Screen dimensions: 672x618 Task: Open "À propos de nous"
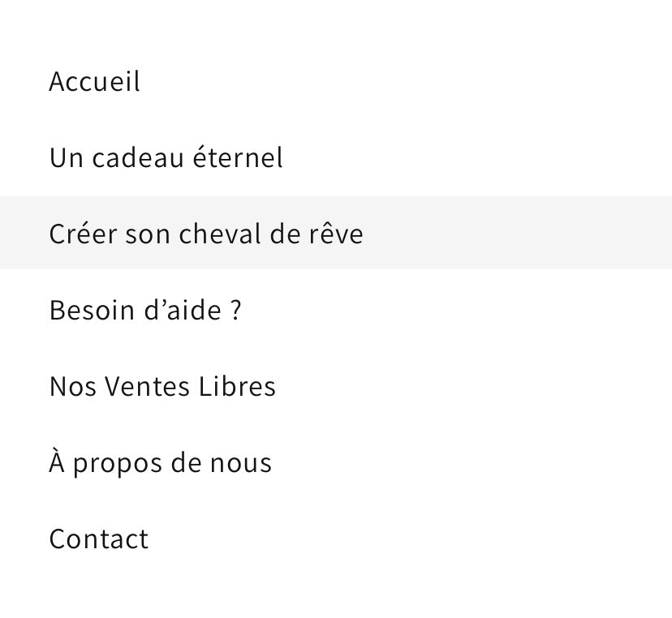(x=160, y=462)
